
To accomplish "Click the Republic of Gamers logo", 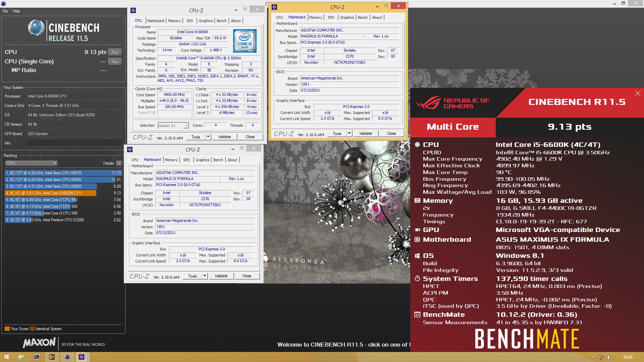I will coord(452,103).
